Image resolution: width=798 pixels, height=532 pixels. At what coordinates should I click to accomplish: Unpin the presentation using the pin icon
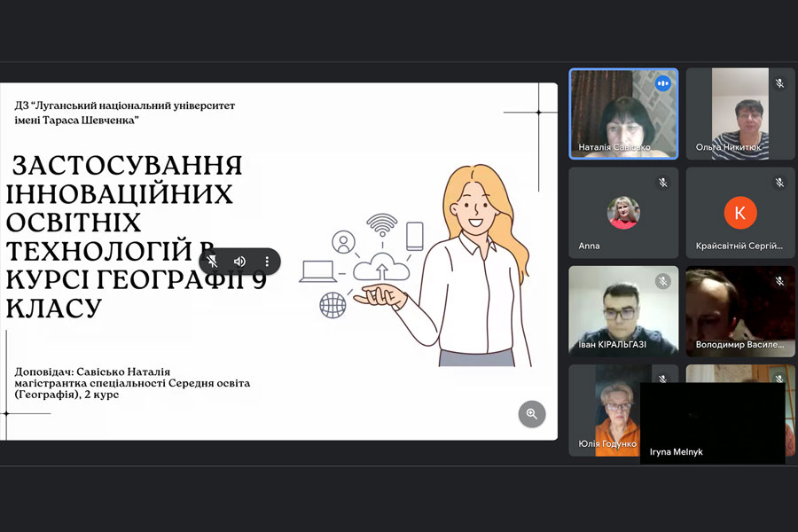pyautogui.click(x=212, y=262)
